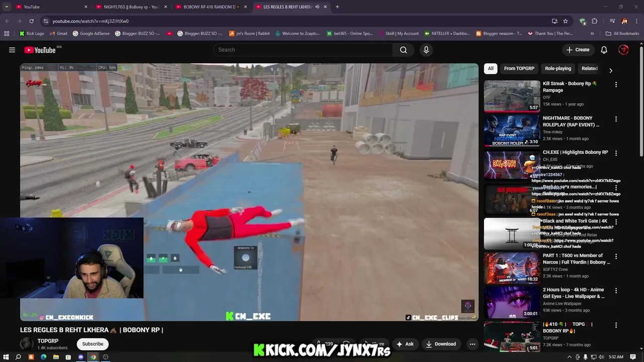Open the Chrome three-dot menu
644x362 pixels.
[x=636, y=21]
